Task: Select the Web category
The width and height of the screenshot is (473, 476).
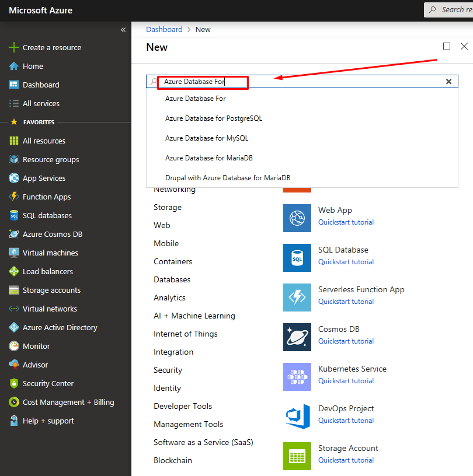Action: (162, 225)
